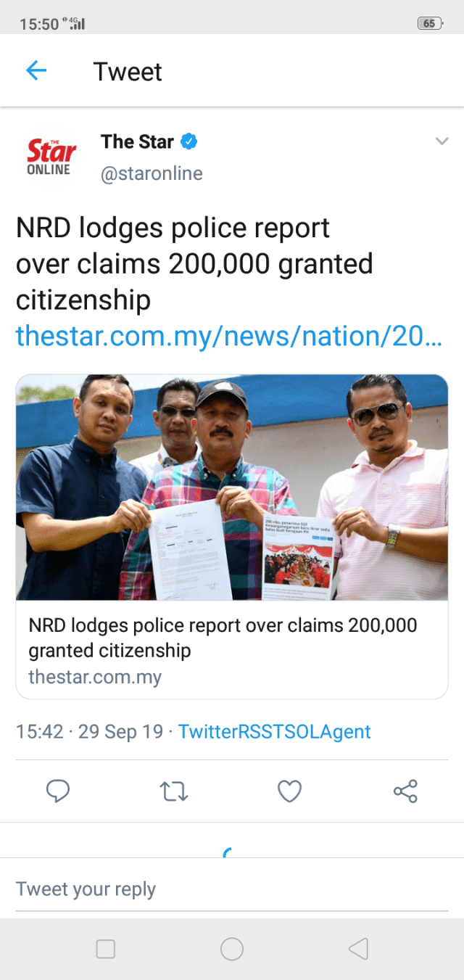Open The Star profile picture
This screenshot has width=464, height=980.
(x=50, y=157)
